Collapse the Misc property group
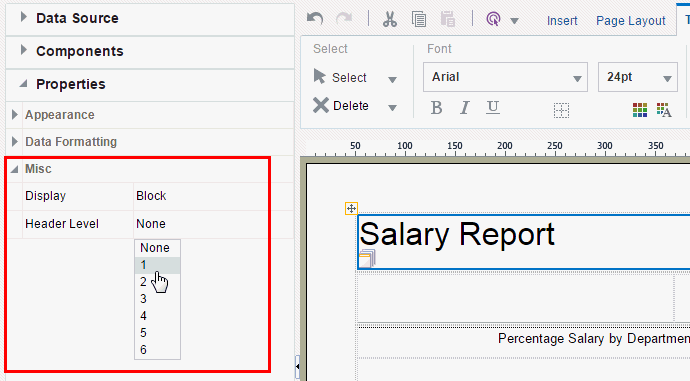Image resolution: width=690 pixels, height=381 pixels. click(x=15, y=169)
